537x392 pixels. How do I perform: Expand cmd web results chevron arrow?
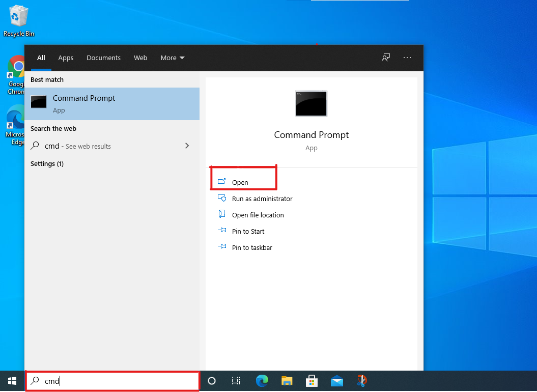(x=187, y=146)
